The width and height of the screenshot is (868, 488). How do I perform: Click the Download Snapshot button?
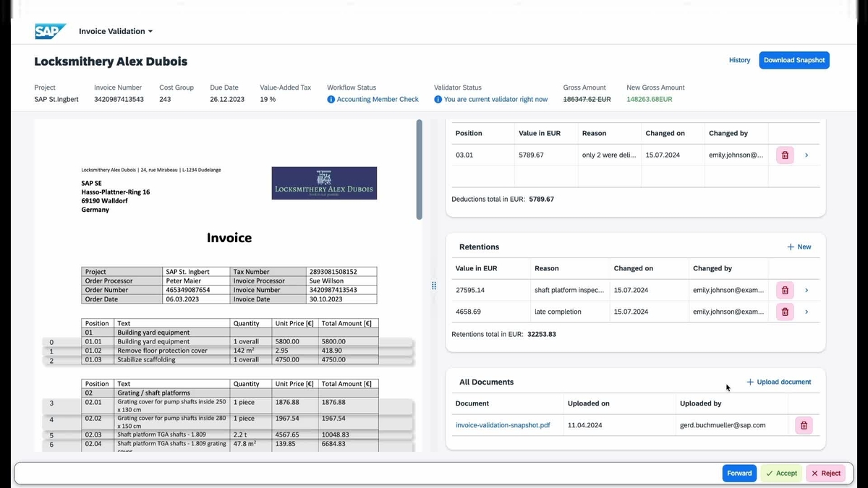pos(793,60)
